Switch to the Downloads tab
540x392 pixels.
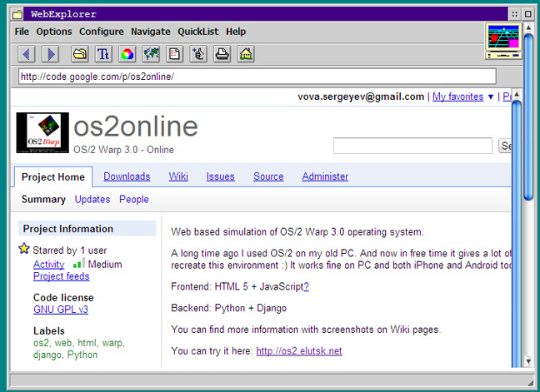coord(127,176)
